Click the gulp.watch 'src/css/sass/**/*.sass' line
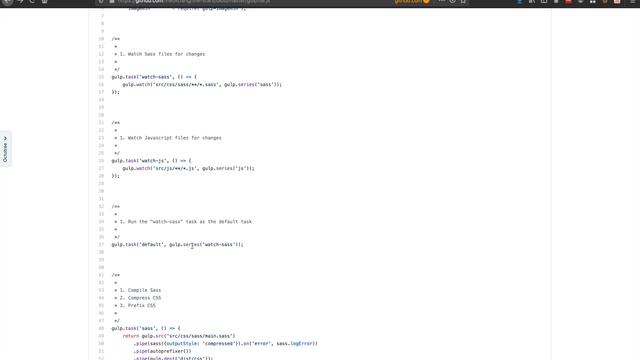Screen dimensions: 640x360 [x=202, y=84]
